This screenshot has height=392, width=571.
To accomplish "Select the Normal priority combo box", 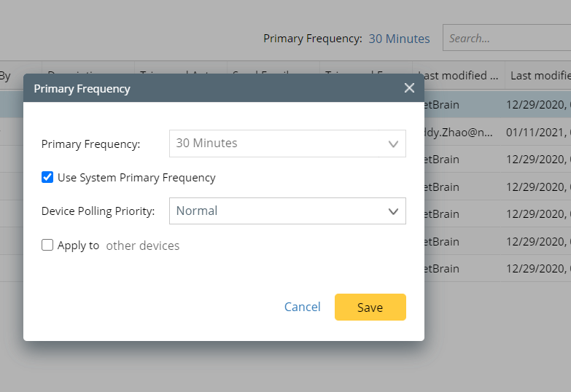I will pos(287,211).
